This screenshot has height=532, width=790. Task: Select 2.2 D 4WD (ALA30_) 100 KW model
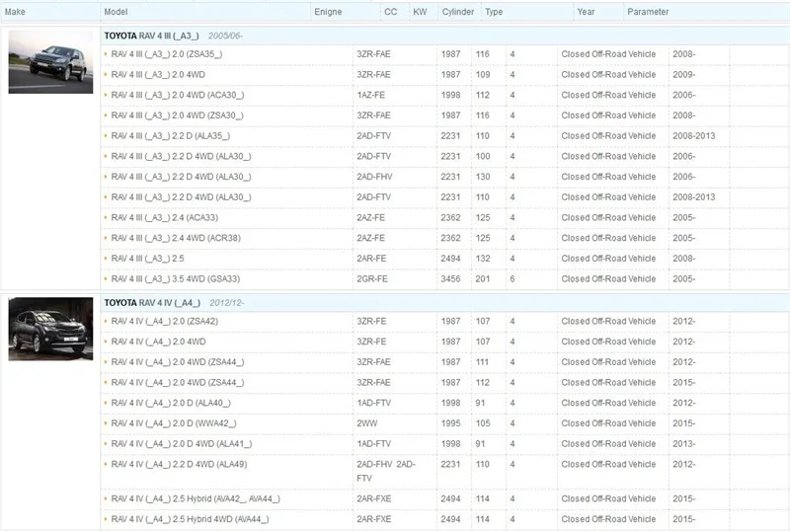[x=182, y=156]
